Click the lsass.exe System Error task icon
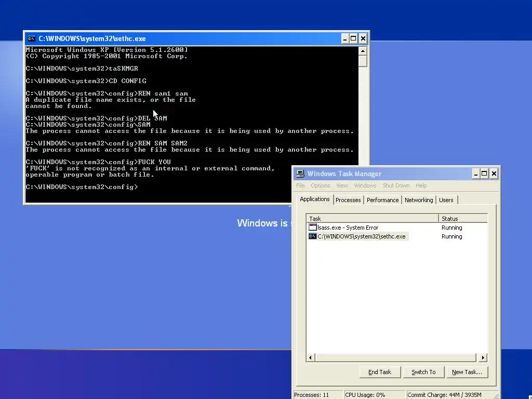 pos(312,228)
